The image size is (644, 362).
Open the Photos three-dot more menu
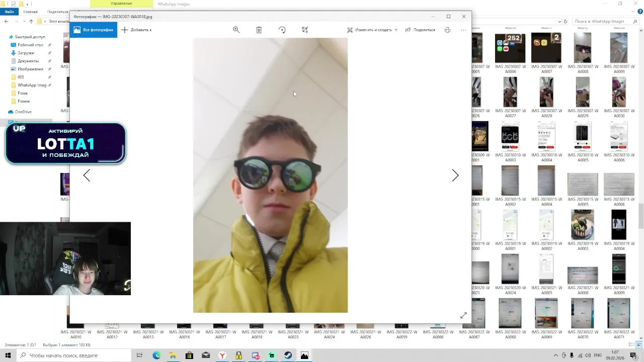pos(463,30)
